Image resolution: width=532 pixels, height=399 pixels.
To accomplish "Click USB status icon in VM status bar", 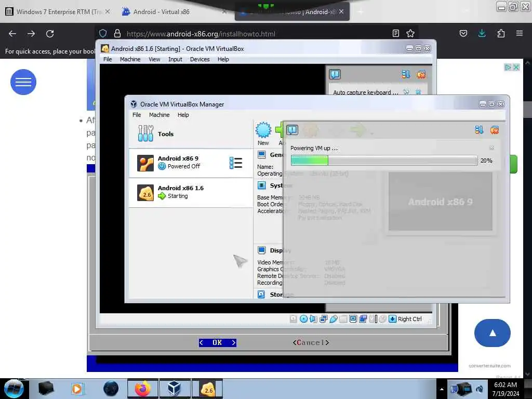I will pos(333,318).
